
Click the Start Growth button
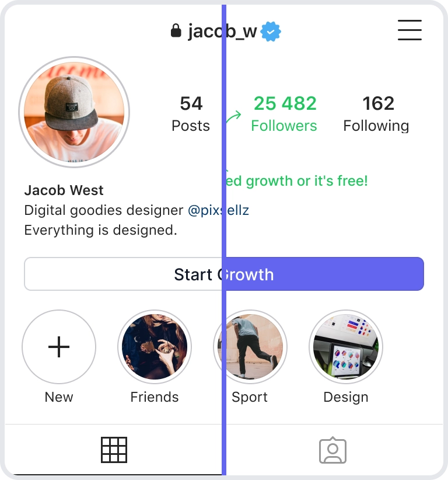pyautogui.click(x=224, y=274)
